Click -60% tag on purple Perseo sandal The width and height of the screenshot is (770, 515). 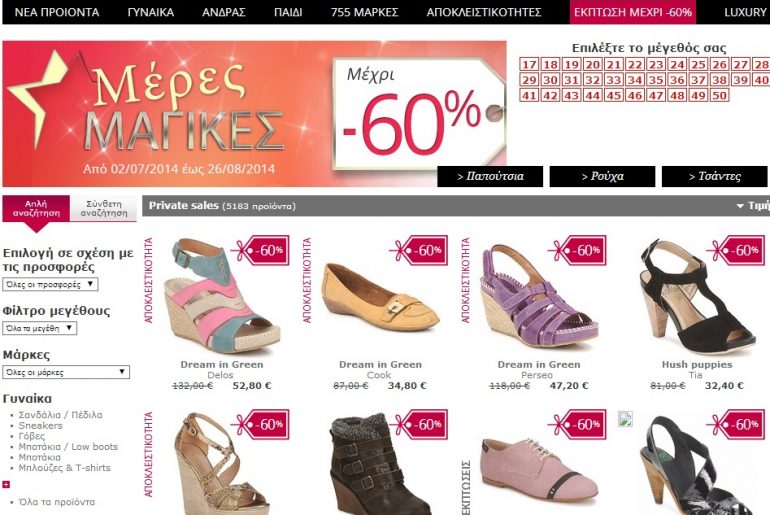pyautogui.click(x=577, y=250)
